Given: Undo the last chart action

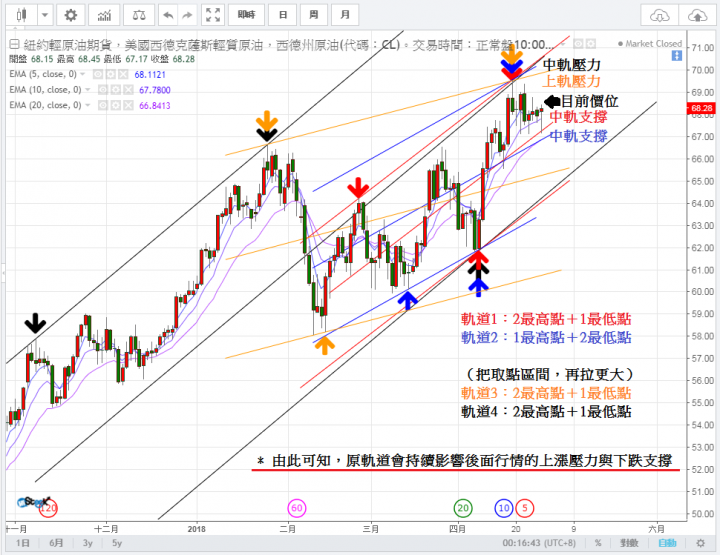Looking at the screenshot, I should (168, 15).
